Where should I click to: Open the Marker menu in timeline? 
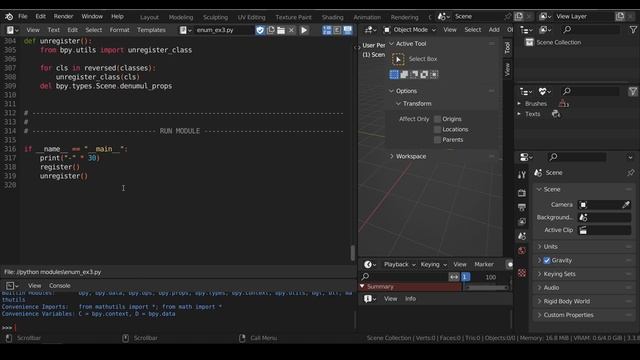484,264
